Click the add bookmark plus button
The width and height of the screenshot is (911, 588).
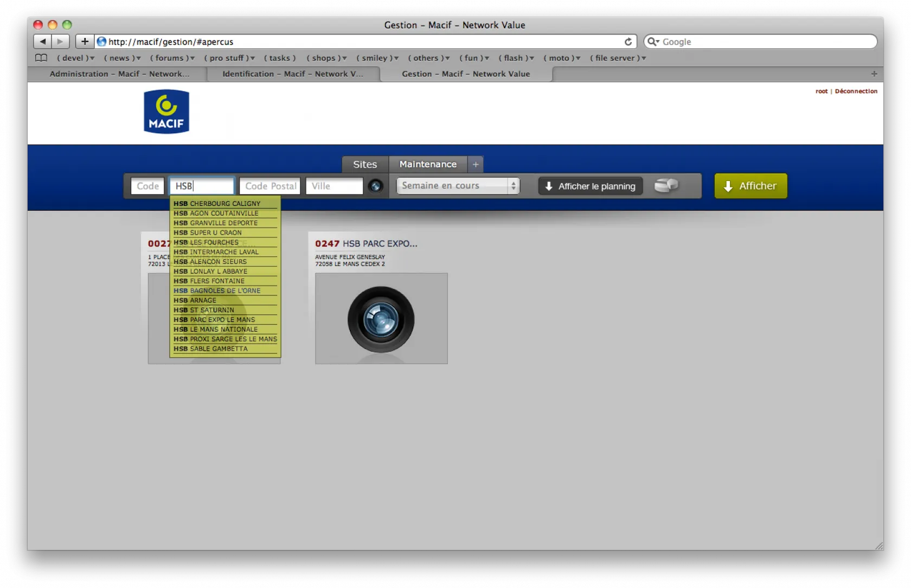[x=85, y=42]
